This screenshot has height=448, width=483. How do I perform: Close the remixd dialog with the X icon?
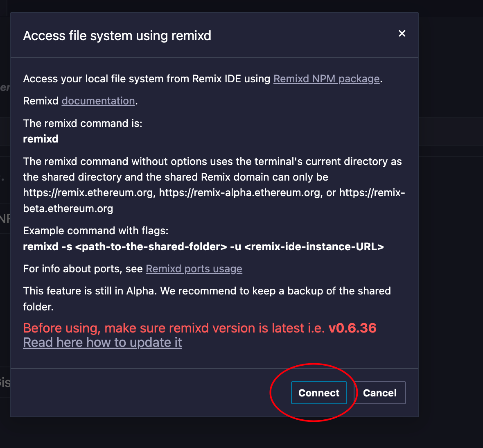pyautogui.click(x=402, y=33)
